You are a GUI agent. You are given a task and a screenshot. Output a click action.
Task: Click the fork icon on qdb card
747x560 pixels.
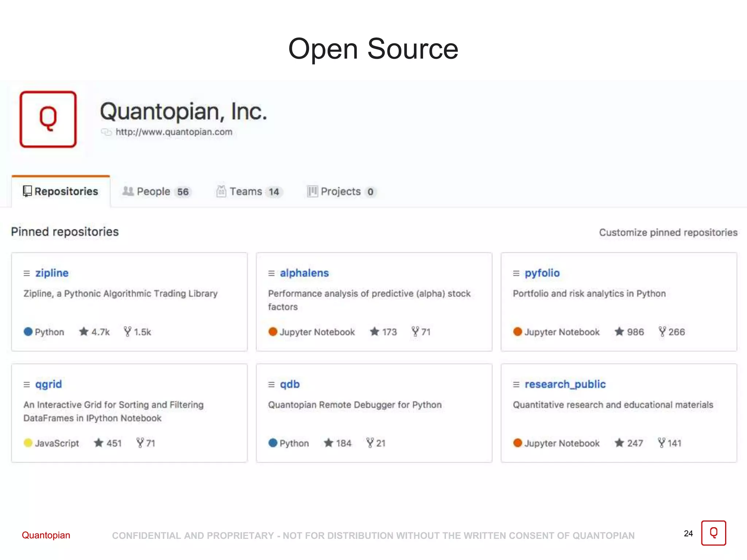click(x=370, y=443)
